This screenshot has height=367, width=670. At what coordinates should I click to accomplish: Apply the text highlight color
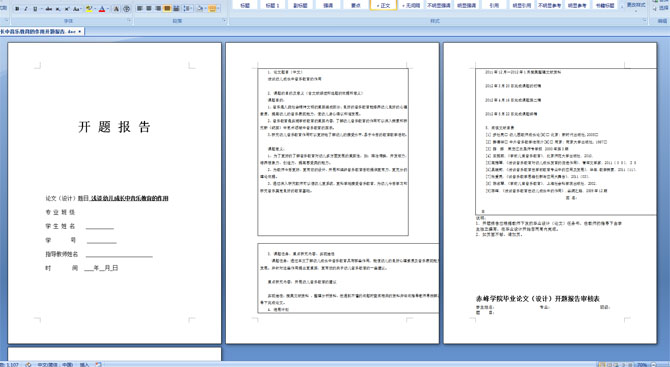(89, 9)
